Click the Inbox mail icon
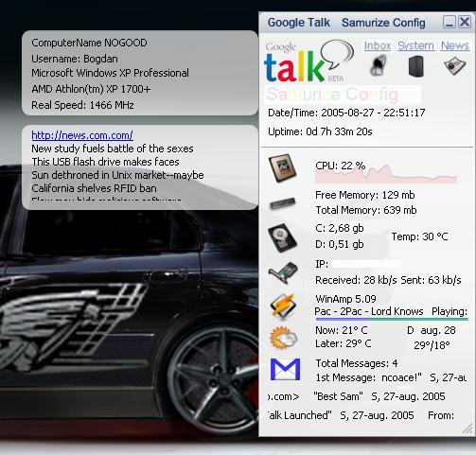The width and height of the screenshot is (476, 455). 379,65
